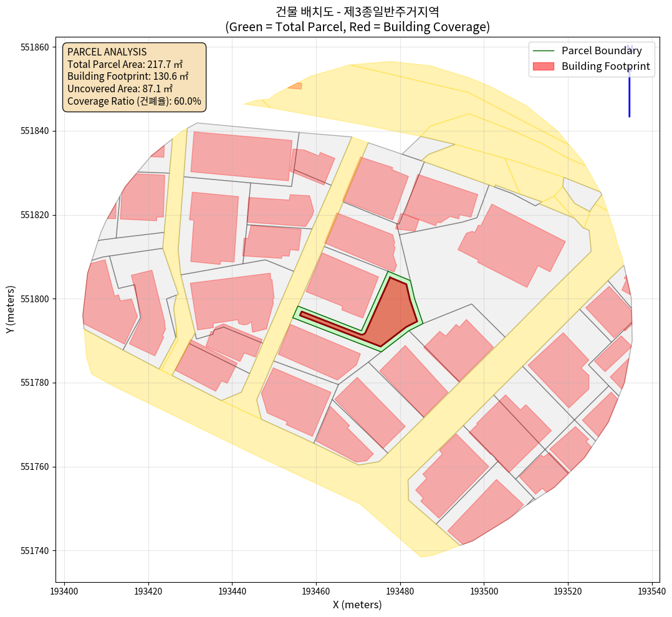Click the PARCEL ANALYSIS heading
Image resolution: width=672 pixels, height=617 pixels.
click(x=107, y=52)
